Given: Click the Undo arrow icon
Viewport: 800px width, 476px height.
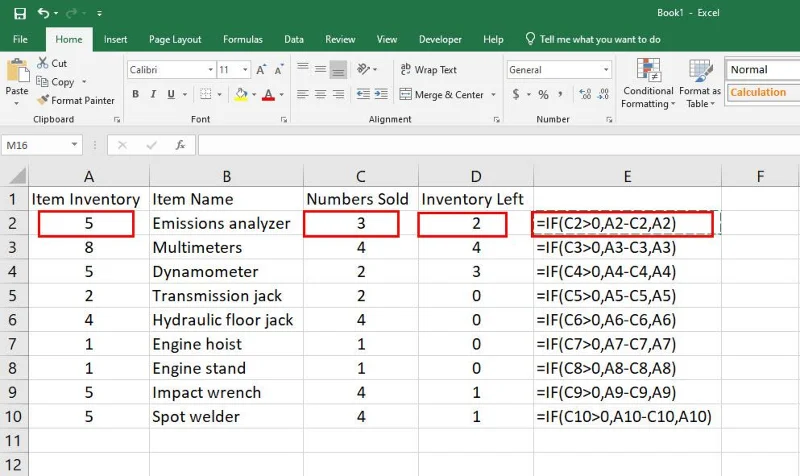Looking at the screenshot, I should [x=43, y=13].
